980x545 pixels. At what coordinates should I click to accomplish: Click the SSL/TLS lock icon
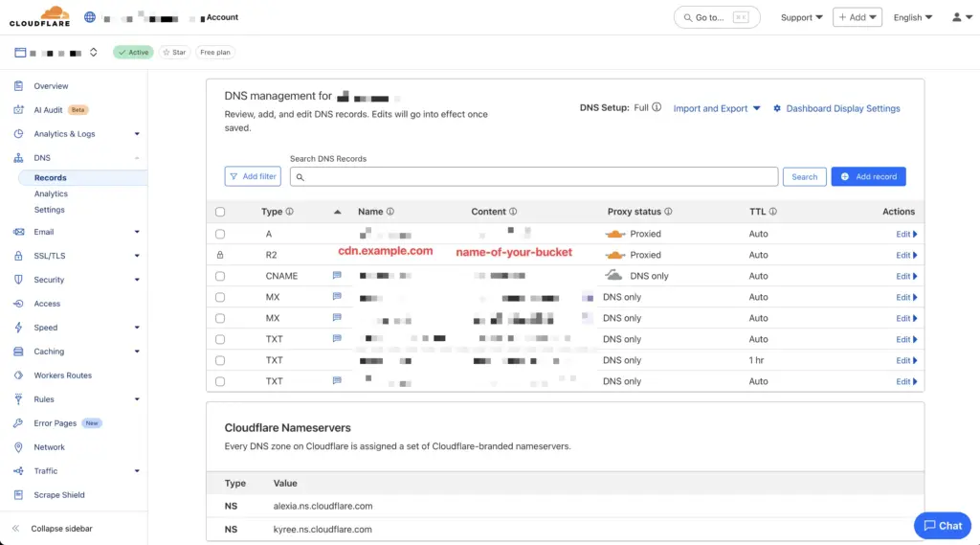click(19, 256)
